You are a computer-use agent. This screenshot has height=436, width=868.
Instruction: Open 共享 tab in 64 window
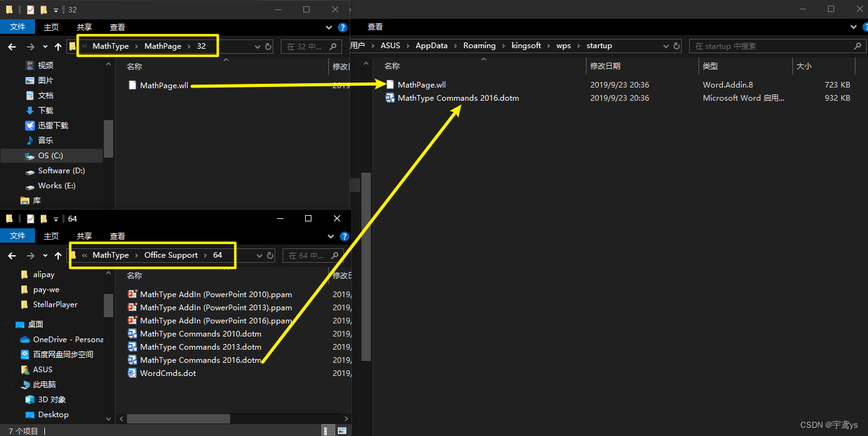pos(84,236)
